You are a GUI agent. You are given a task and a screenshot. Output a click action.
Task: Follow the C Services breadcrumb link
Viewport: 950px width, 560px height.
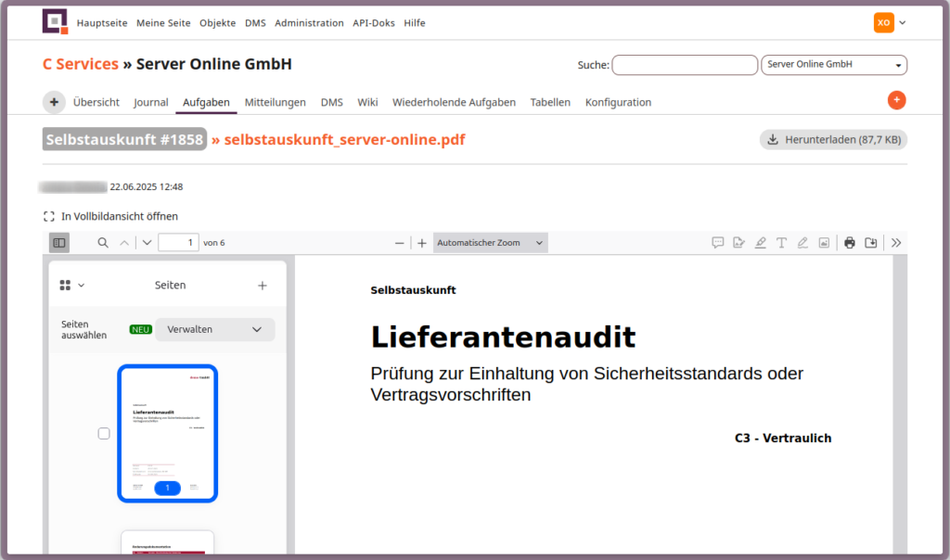tap(81, 64)
